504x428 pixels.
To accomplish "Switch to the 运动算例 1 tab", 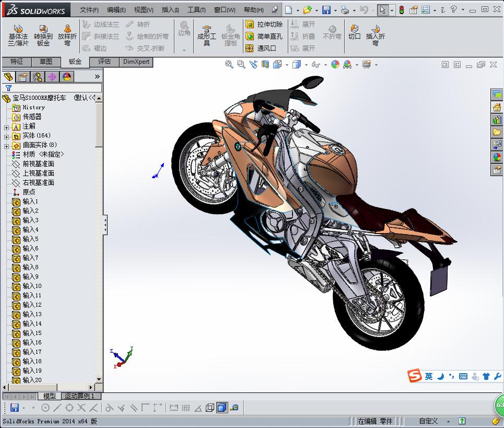I will coord(79,396).
